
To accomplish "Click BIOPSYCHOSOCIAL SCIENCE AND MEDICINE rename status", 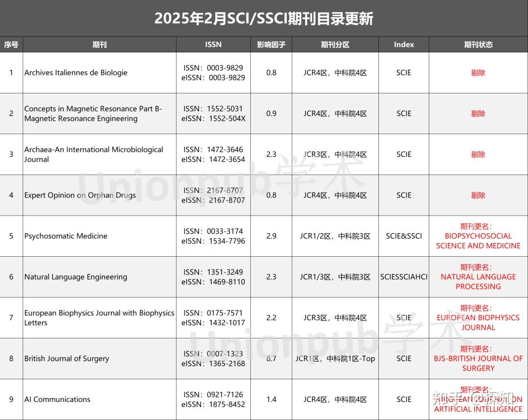I will click(478, 236).
